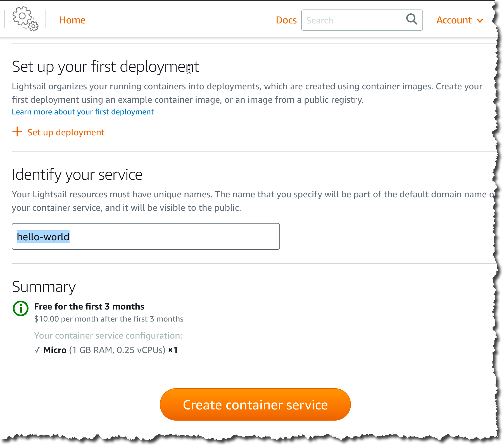
Task: Click the green info icon in Summary
Action: (21, 308)
